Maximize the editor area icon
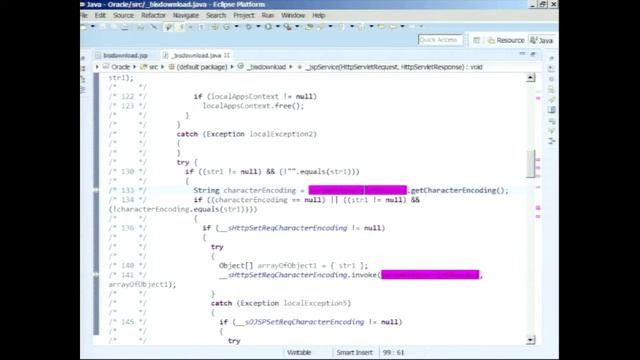This screenshot has height=360, width=640. click(533, 53)
